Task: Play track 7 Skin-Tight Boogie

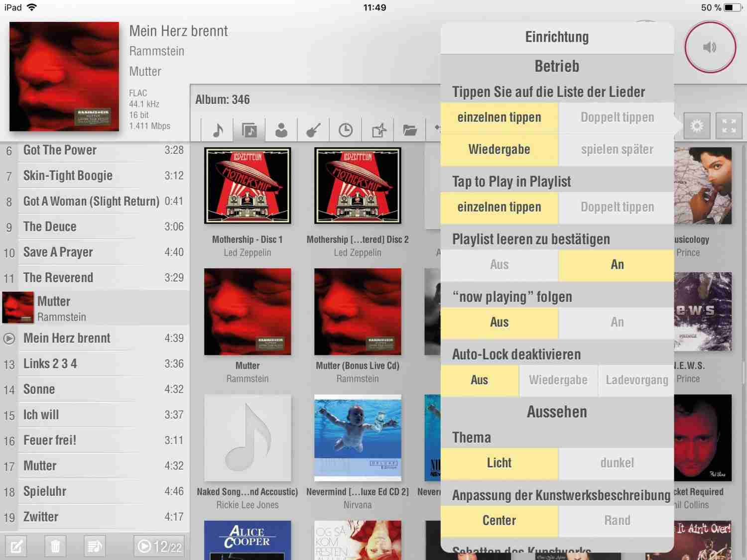Action: click(x=95, y=176)
